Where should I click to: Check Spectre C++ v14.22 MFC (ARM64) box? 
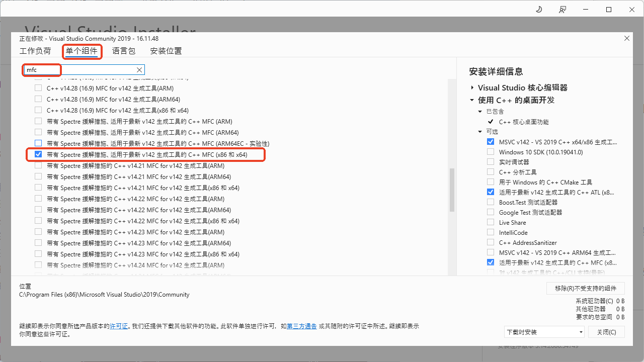[38, 210]
